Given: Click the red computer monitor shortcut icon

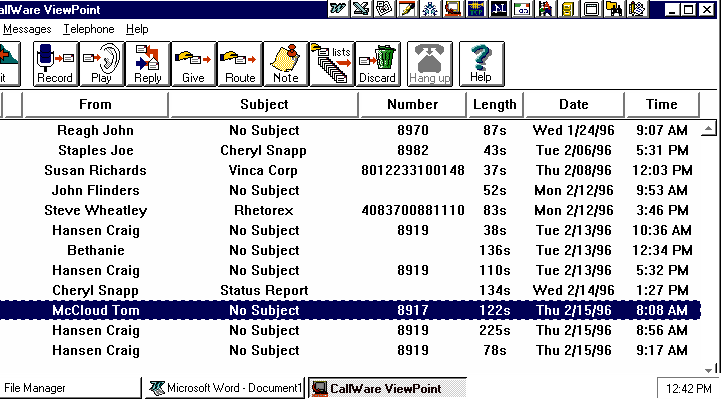Looking at the screenshot, I should (x=453, y=9).
